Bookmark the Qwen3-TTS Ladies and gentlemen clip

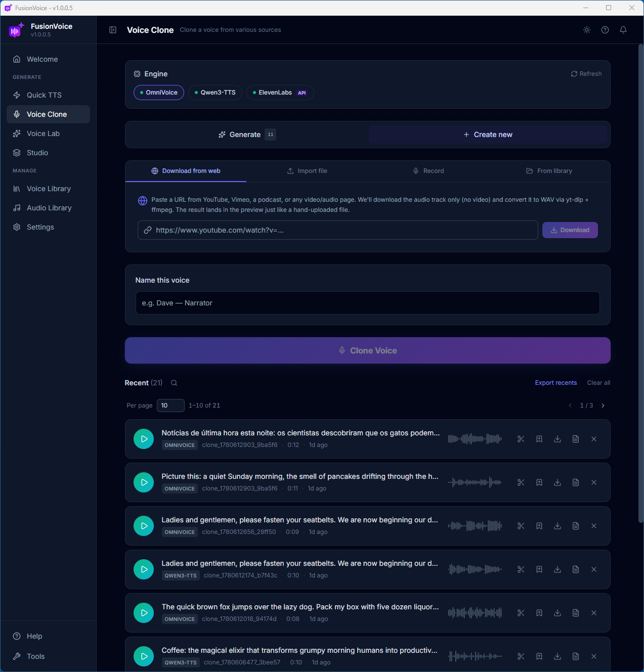pyautogui.click(x=539, y=569)
